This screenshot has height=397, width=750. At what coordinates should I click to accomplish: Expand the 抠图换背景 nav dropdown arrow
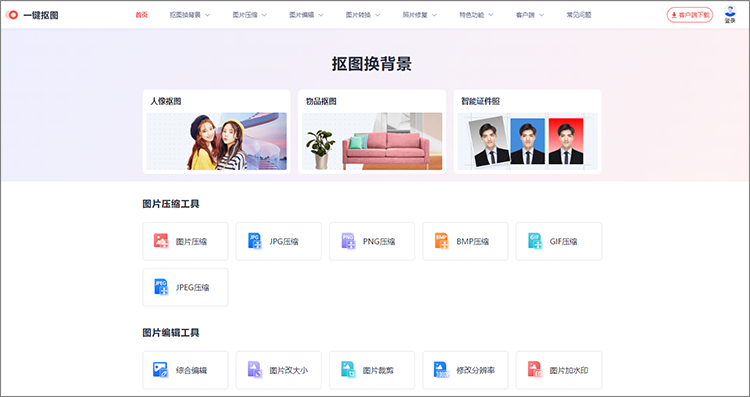coord(207,15)
